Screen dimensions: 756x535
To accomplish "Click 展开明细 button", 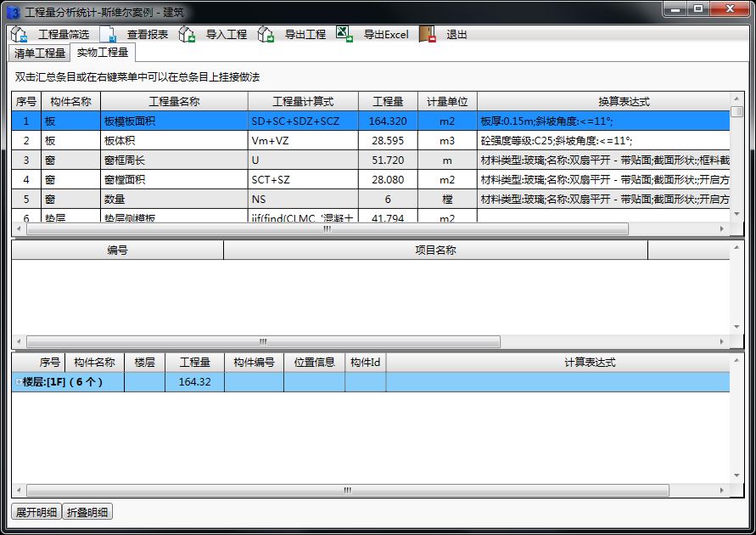I will (x=36, y=512).
